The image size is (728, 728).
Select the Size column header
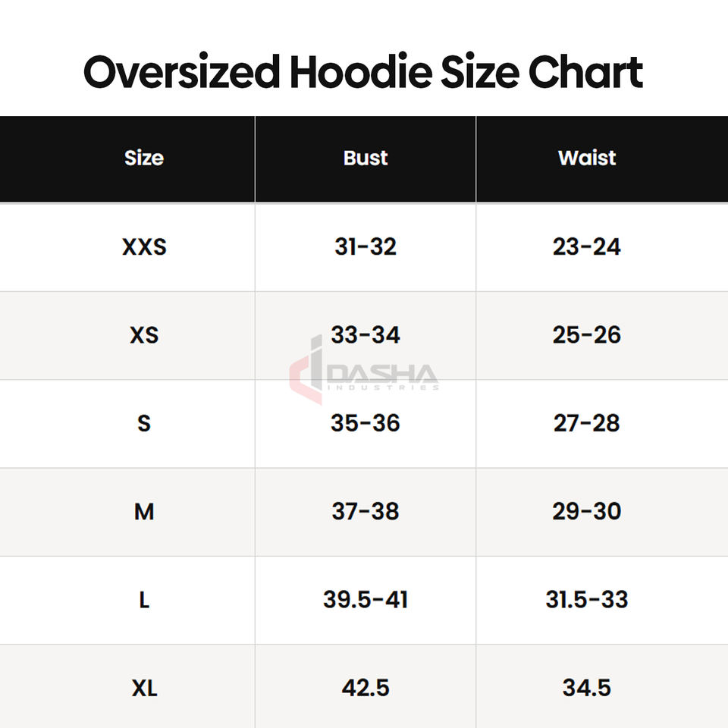tap(144, 158)
